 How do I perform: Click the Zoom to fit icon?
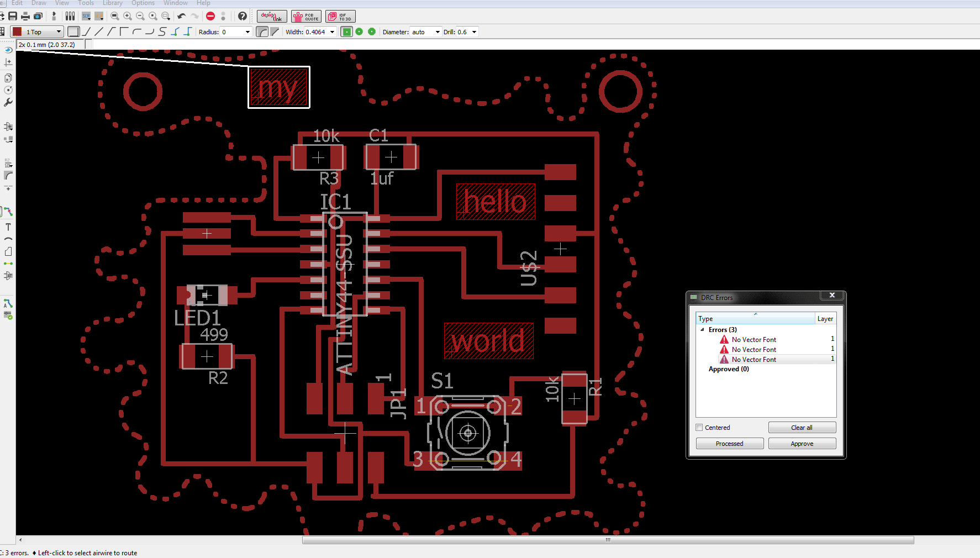115,16
